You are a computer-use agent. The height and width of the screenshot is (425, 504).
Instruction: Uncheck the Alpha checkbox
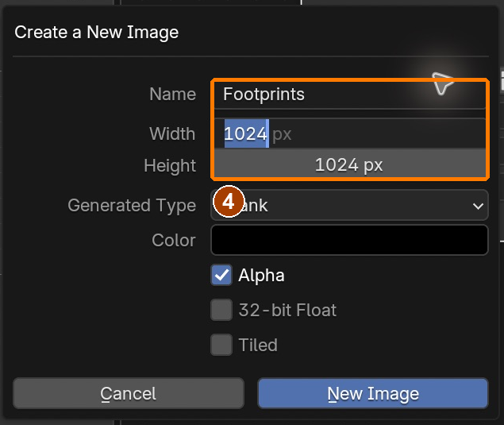pos(221,275)
